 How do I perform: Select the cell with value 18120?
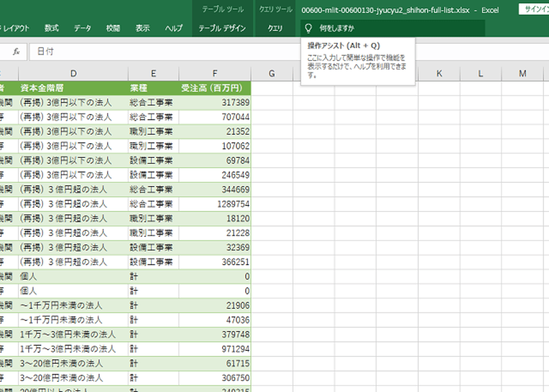point(214,219)
